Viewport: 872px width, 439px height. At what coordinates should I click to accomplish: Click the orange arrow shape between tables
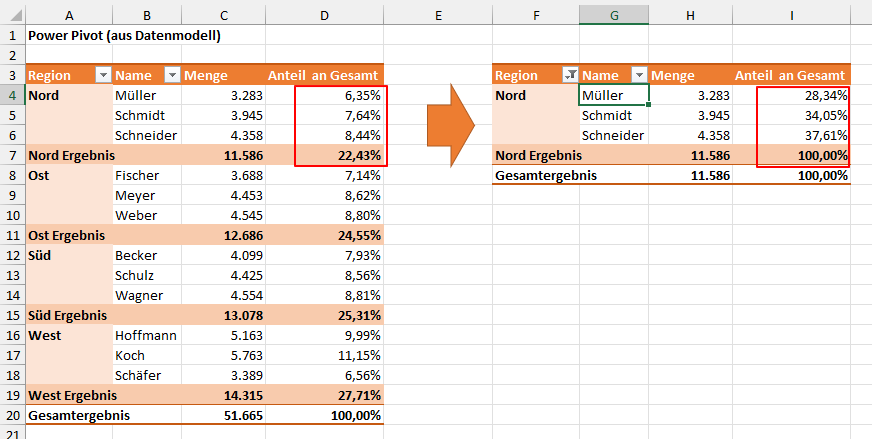point(450,126)
